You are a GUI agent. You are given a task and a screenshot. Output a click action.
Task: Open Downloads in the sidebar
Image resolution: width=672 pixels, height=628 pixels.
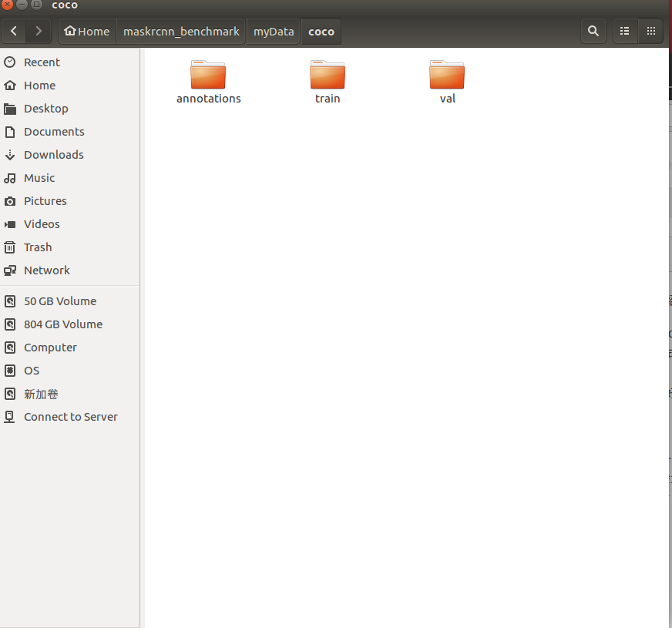(70, 155)
